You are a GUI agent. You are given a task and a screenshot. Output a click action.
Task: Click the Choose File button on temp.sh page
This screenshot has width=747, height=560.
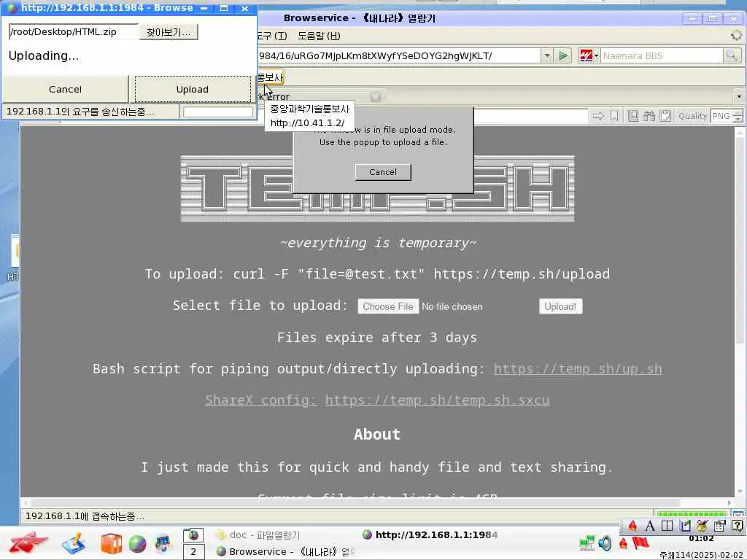(x=388, y=307)
